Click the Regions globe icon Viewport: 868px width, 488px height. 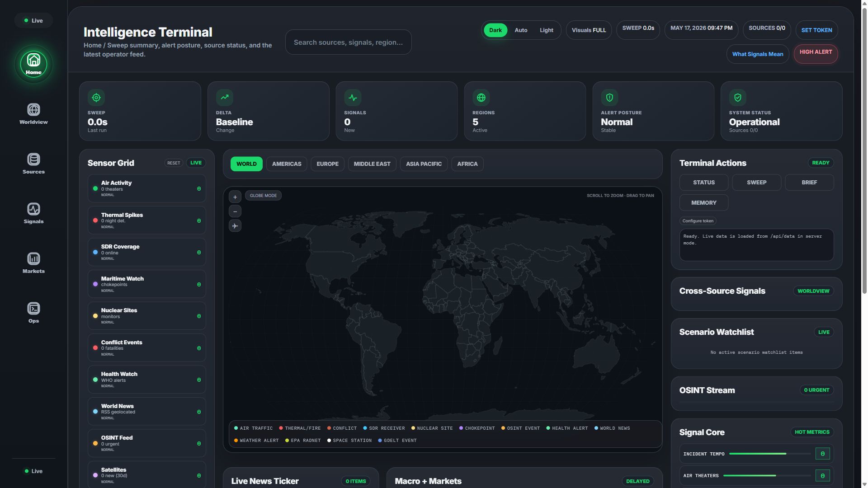point(481,98)
